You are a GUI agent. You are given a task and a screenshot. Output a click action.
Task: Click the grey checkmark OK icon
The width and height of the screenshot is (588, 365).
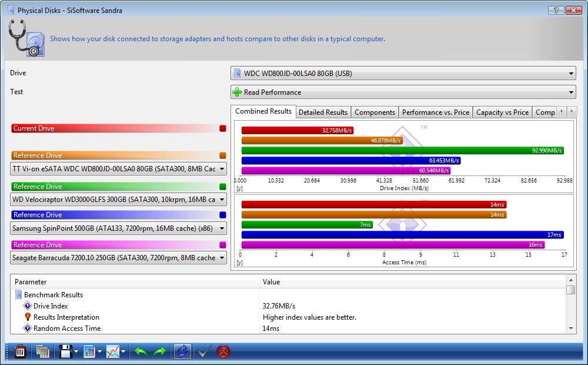(203, 352)
